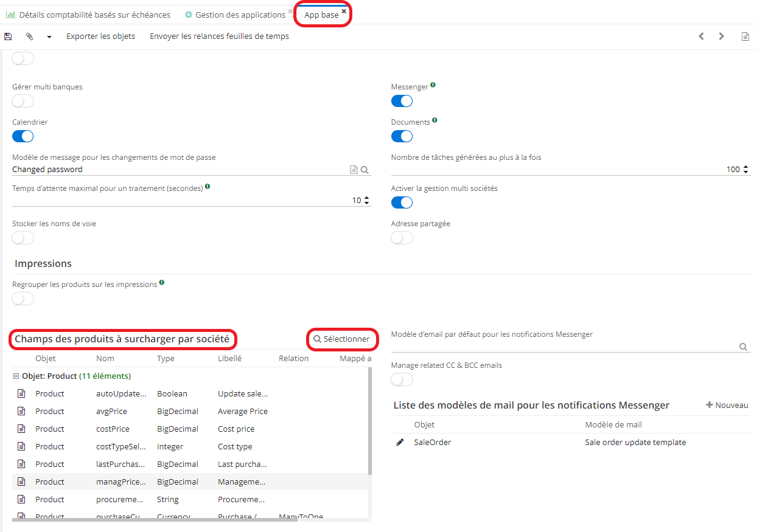Adjust stepper for Nombre de tâches générées

(x=746, y=170)
